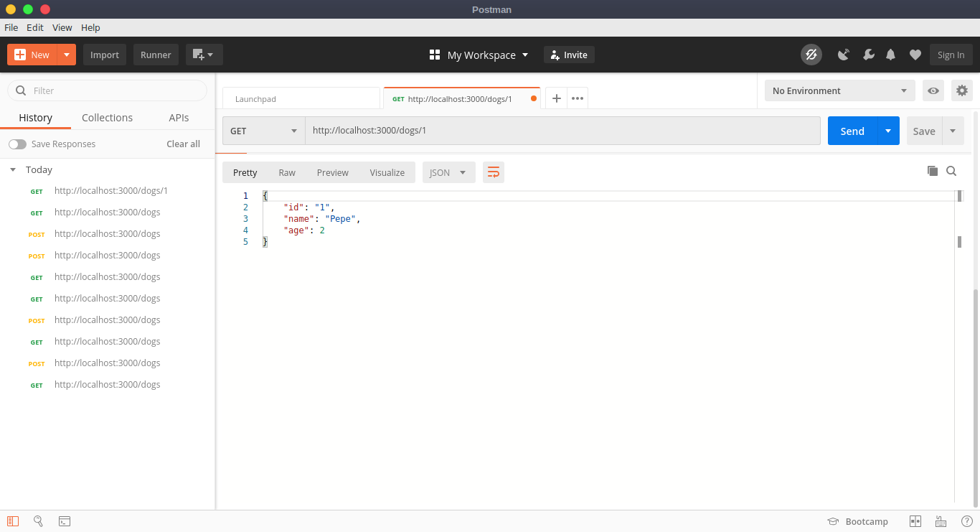Click the "name": "Pepe" response line

tap(322, 219)
